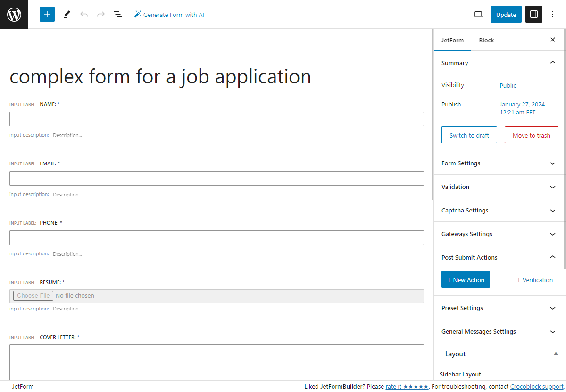Expand the Form Settings section

click(498, 163)
